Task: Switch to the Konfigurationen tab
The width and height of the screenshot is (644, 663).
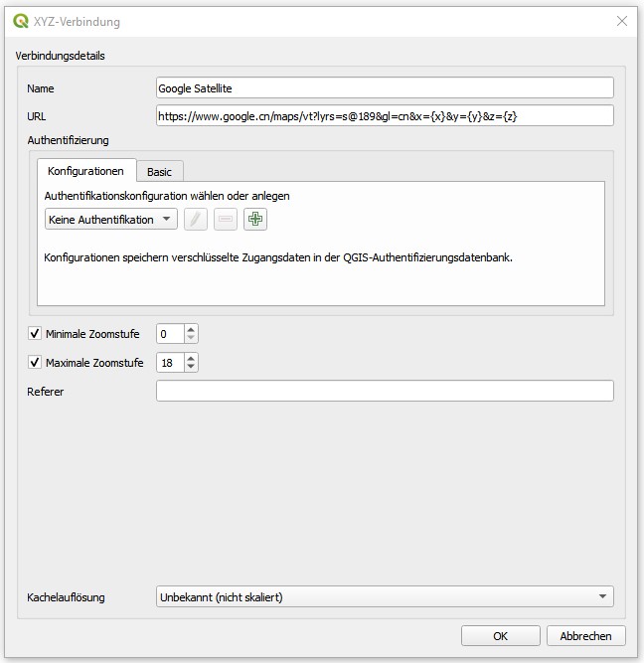Action: click(x=85, y=171)
